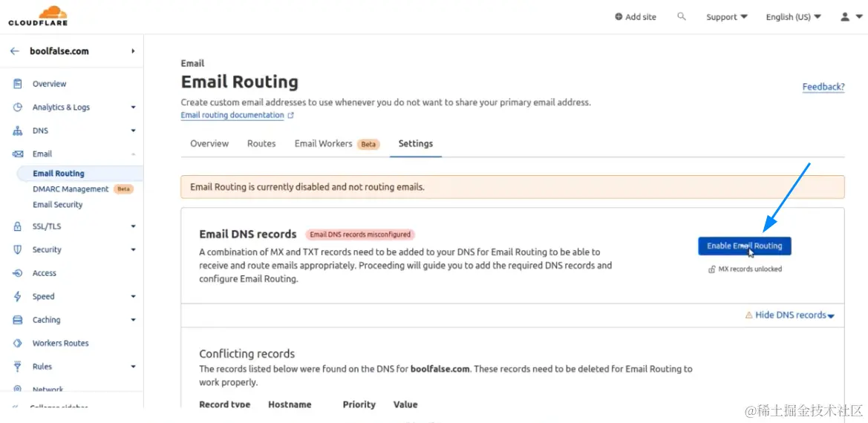868x423 pixels.
Task: Click the Speed lightning bolt icon
Action: [18, 296]
